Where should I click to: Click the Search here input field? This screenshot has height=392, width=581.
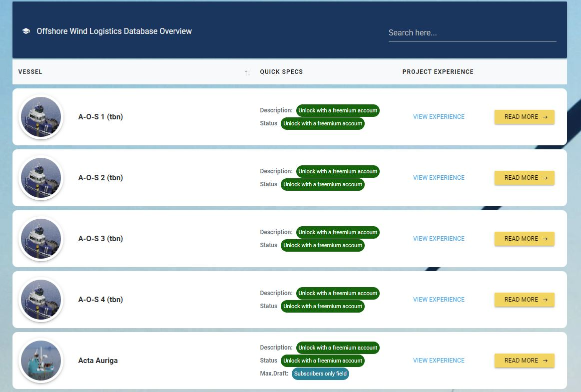[x=472, y=32]
